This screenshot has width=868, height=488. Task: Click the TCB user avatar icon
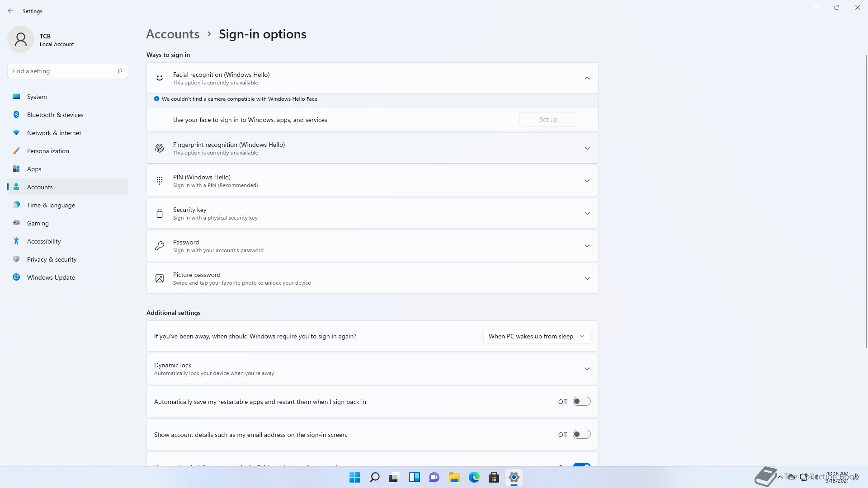click(21, 39)
